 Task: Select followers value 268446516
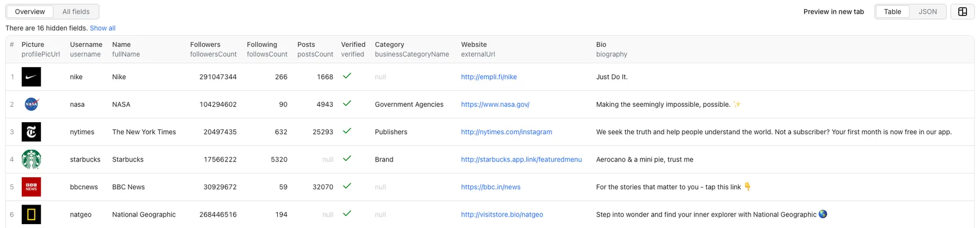coord(218,214)
